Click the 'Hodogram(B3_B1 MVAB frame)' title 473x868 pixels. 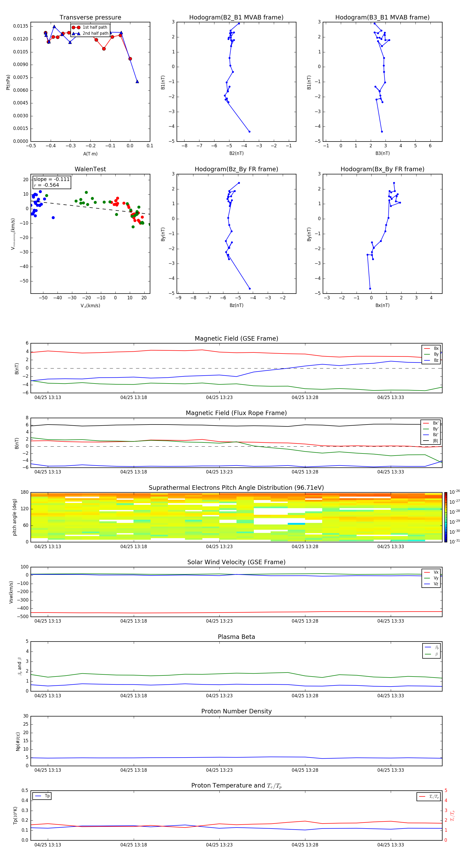point(382,18)
